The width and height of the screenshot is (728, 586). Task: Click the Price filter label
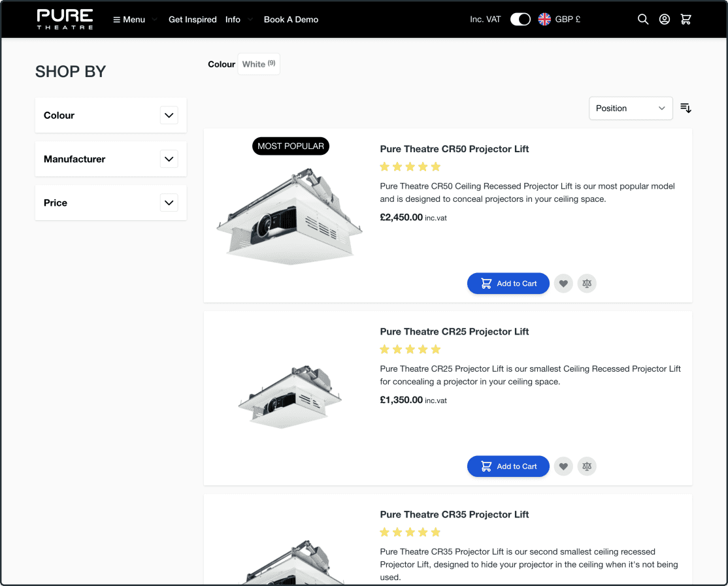56,203
